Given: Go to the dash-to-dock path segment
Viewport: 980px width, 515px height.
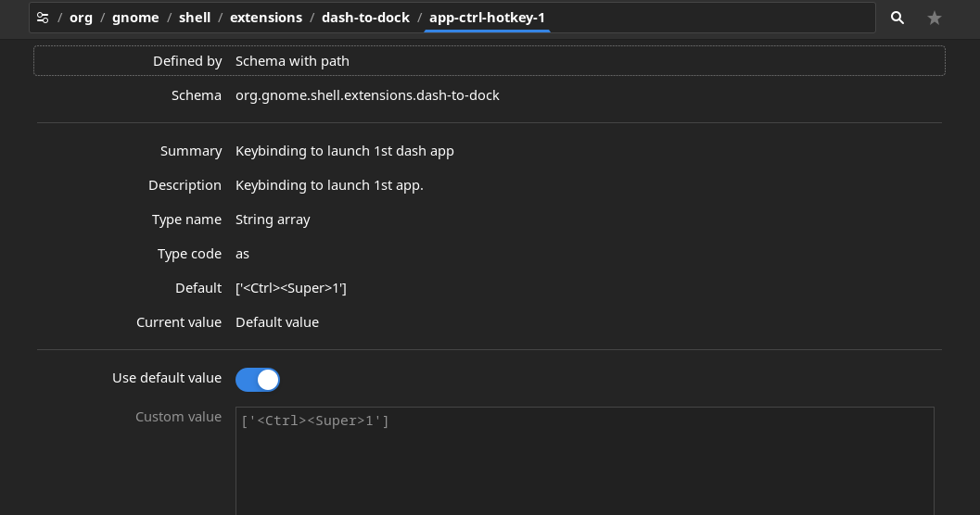Looking at the screenshot, I should tap(365, 19).
